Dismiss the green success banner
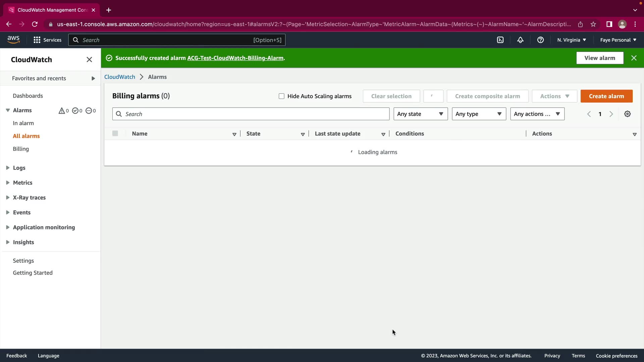644x362 pixels. [x=634, y=58]
